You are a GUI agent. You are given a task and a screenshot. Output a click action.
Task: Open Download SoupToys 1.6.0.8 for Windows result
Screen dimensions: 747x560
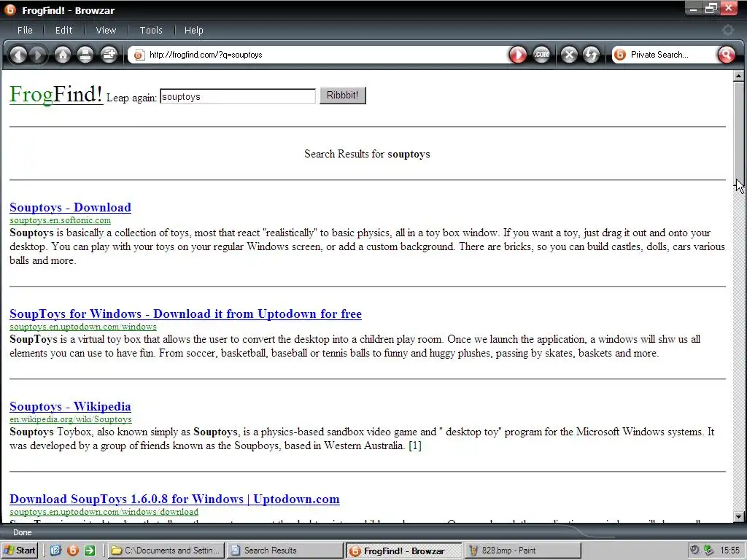tap(174, 499)
